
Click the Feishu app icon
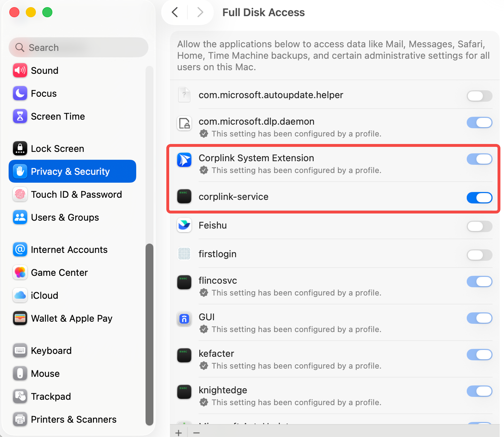point(184,225)
